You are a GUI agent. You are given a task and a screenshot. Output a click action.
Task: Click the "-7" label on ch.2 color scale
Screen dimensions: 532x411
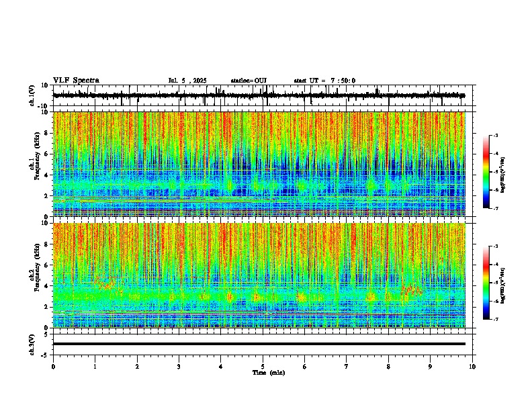coord(496,319)
